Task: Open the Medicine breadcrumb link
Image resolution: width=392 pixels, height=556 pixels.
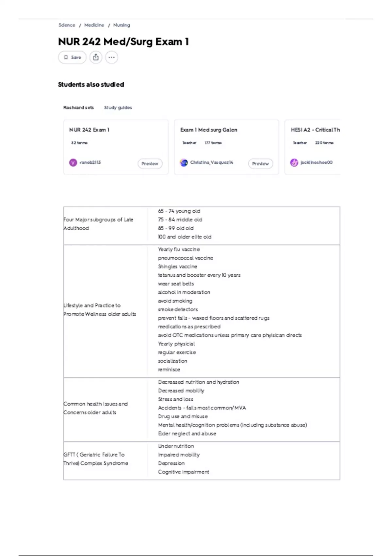Action: [94, 25]
